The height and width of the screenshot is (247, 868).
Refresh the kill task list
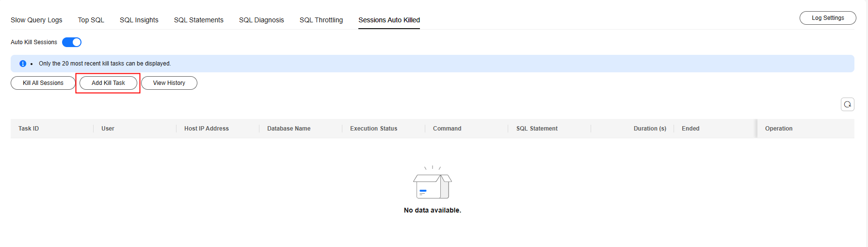click(x=847, y=104)
